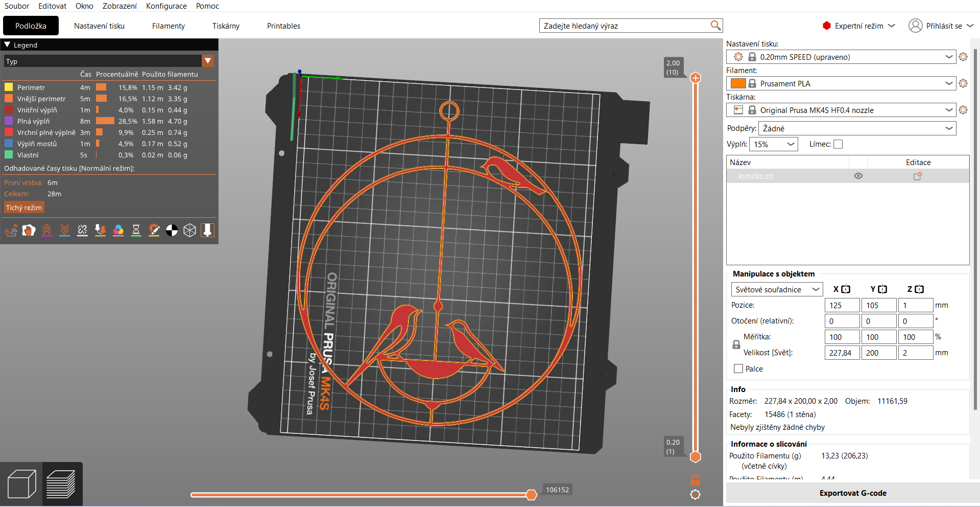
Task: Open the Podpěry supports dropdown
Action: pos(857,128)
